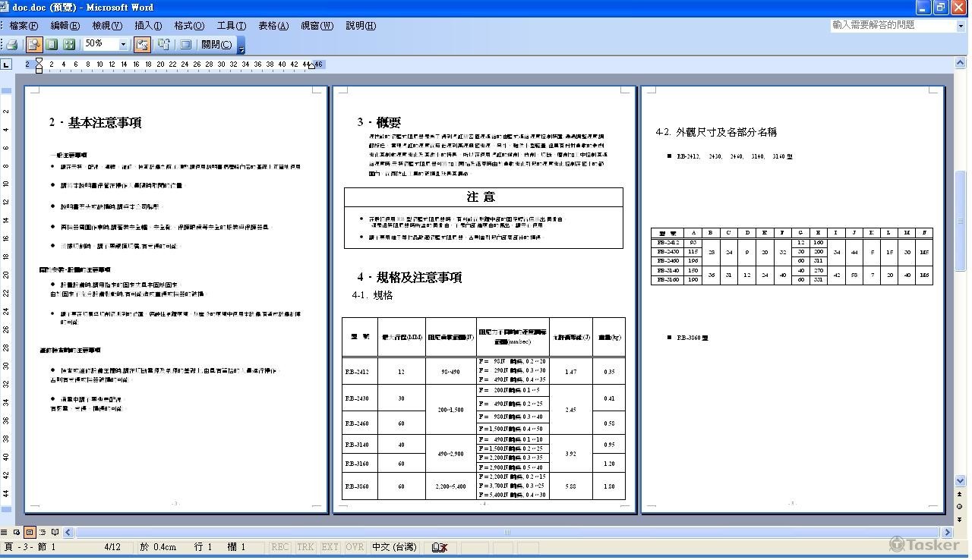972x560 pixels.
Task: Open the Toolbar Options chevron
Action: point(240,49)
